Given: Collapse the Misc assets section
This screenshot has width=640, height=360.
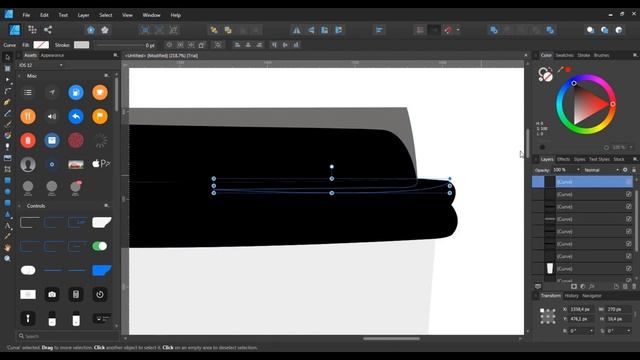Looking at the screenshot, I should [x=19, y=76].
